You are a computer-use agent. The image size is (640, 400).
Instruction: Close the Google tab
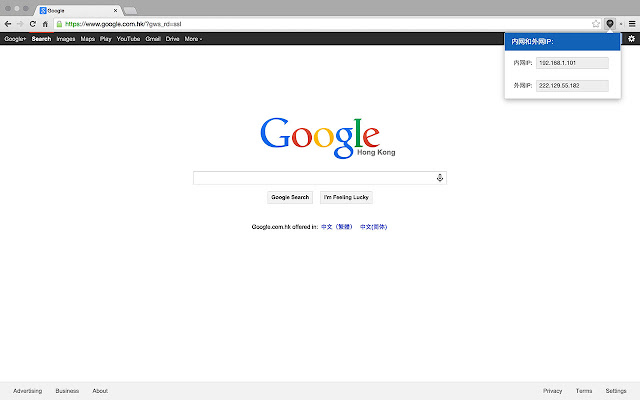coord(115,10)
